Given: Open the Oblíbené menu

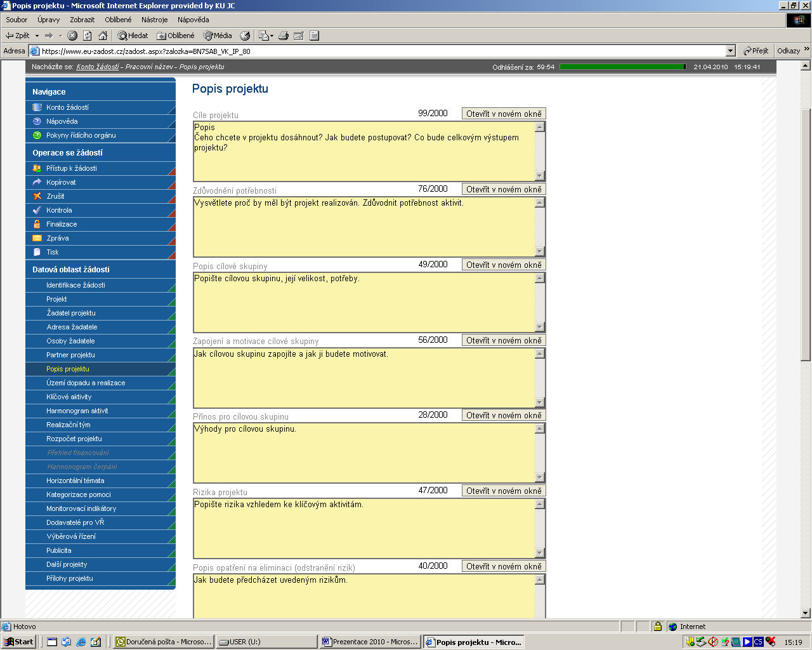Looking at the screenshot, I should click(119, 20).
